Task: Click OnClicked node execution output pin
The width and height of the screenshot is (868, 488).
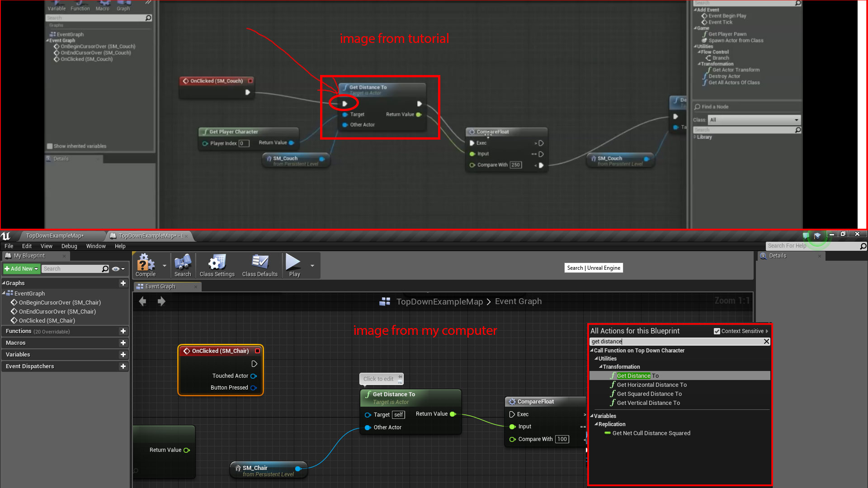Action: (254, 364)
